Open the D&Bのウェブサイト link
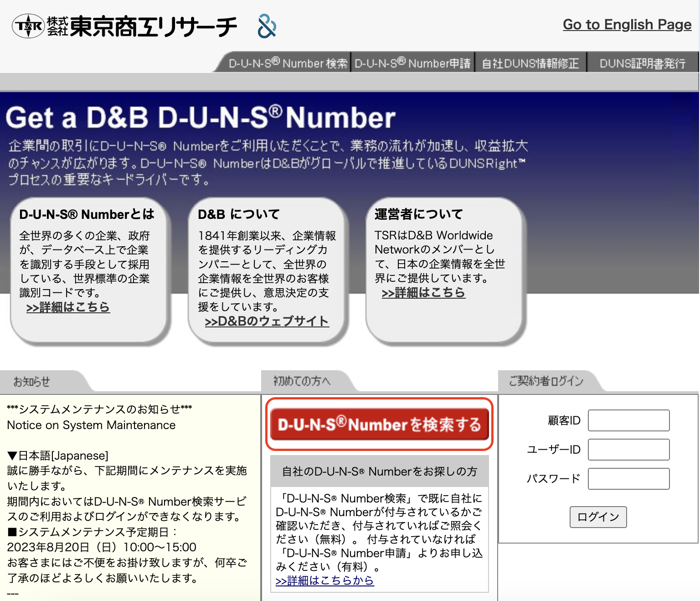The height and width of the screenshot is (601, 700). click(x=267, y=321)
